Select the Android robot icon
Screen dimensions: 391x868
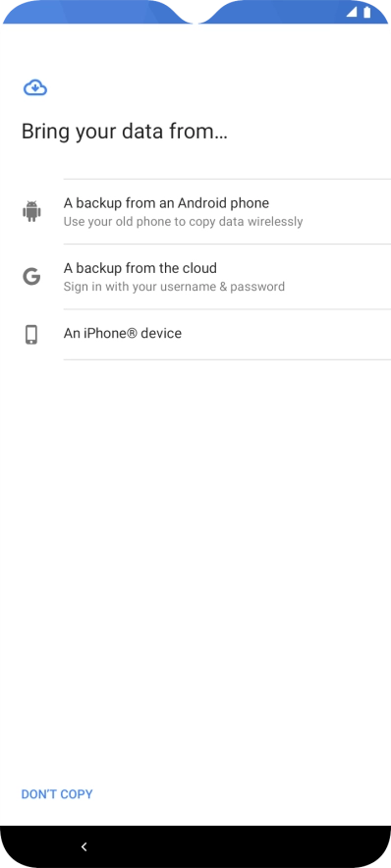[31, 211]
